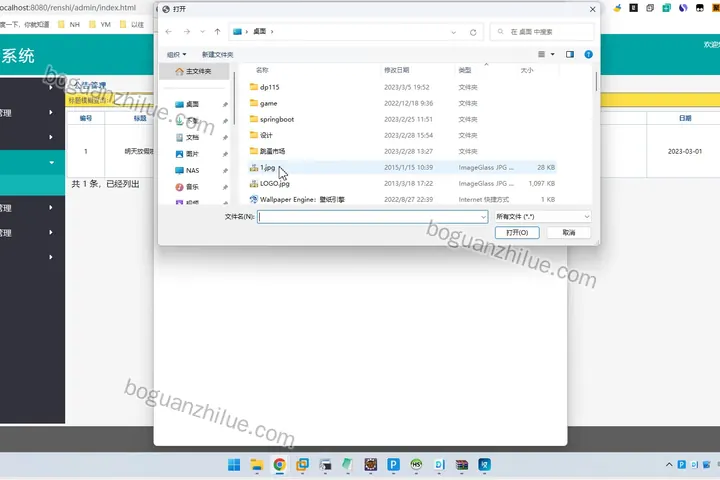
Task: Go back in the file dialog
Action: click(x=169, y=32)
